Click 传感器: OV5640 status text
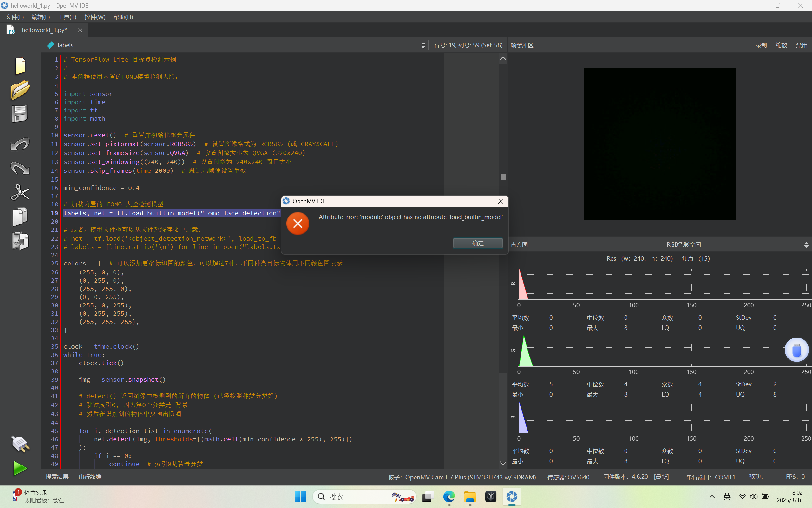The width and height of the screenshot is (812, 508). [568, 477]
